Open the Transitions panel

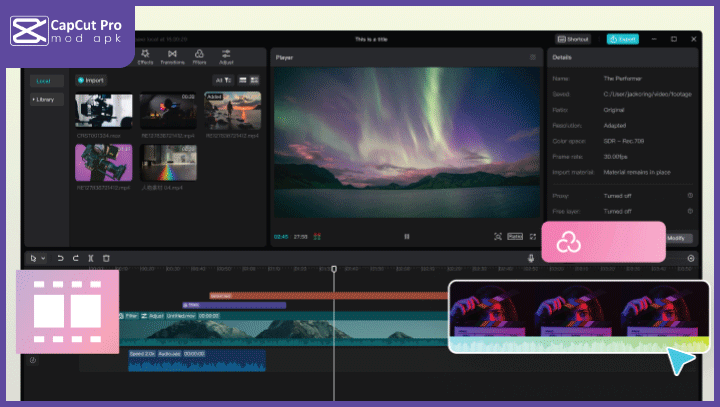pos(172,57)
